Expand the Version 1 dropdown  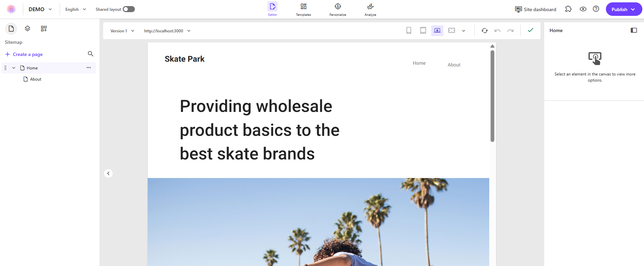click(x=122, y=31)
